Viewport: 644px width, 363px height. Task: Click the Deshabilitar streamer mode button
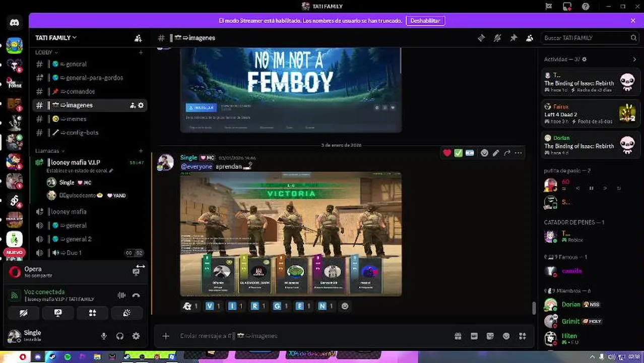click(425, 21)
